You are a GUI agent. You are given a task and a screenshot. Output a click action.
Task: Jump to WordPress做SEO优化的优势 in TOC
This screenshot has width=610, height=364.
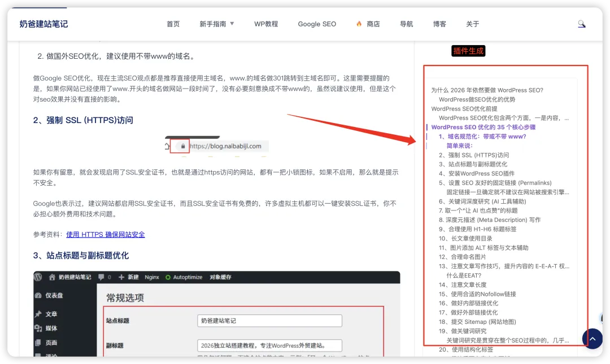(477, 99)
